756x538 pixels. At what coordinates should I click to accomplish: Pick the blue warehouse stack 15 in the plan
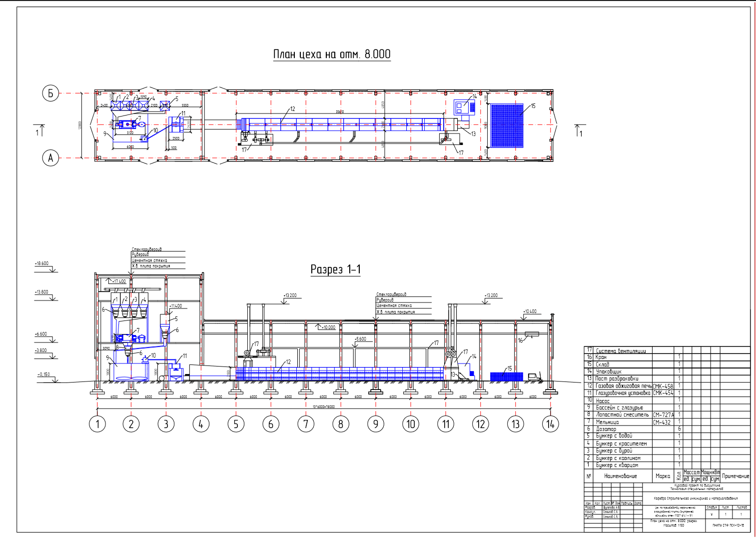pos(507,125)
